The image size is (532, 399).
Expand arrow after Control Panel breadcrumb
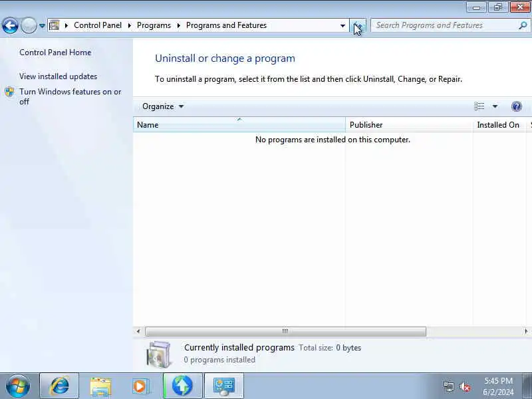(129, 25)
